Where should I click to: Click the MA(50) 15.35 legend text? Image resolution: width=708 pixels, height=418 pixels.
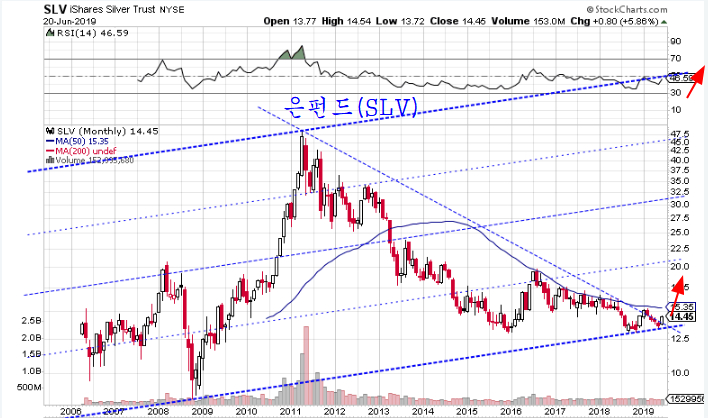click(x=82, y=141)
